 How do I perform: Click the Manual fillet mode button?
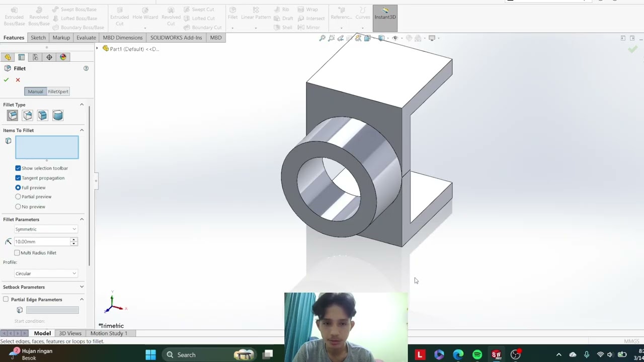tap(35, 92)
